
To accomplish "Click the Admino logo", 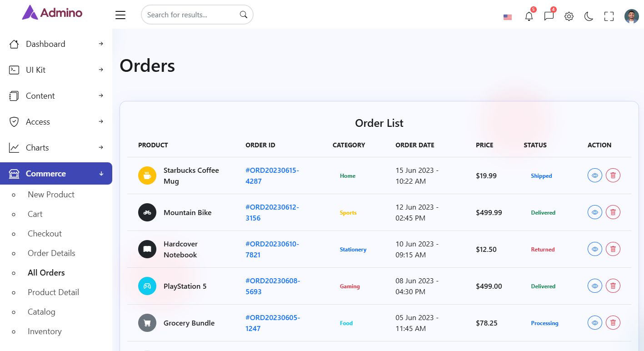I will [x=52, y=13].
